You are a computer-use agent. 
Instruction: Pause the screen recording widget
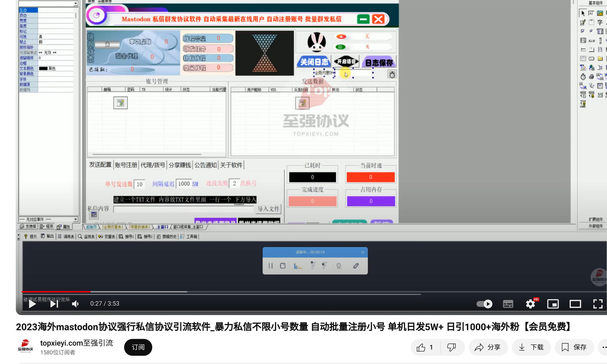270,266
